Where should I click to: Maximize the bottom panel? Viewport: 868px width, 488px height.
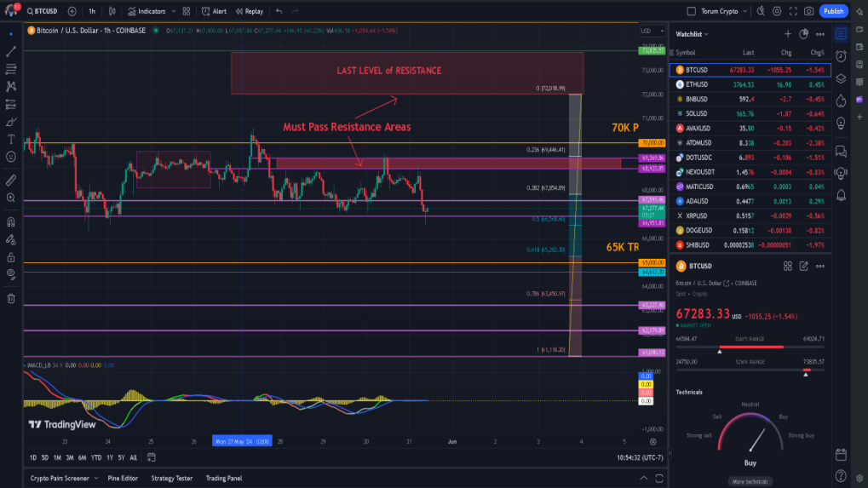(x=659, y=478)
